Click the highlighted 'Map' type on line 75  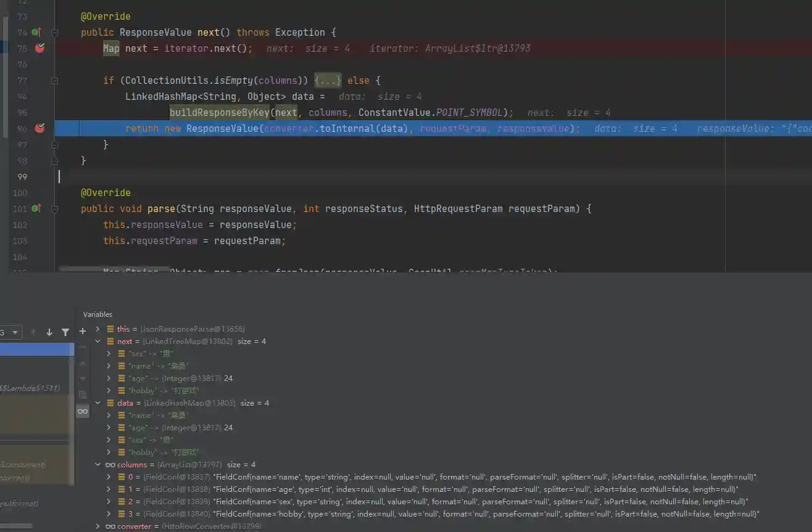pos(111,48)
